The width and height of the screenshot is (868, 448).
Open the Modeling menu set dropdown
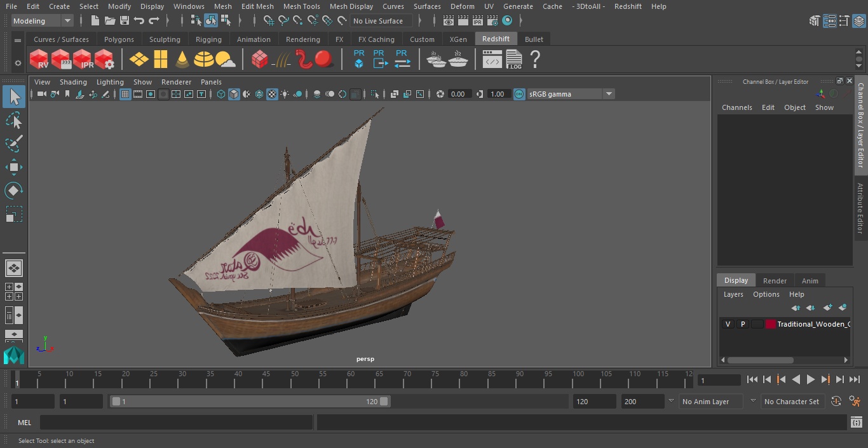tap(43, 21)
